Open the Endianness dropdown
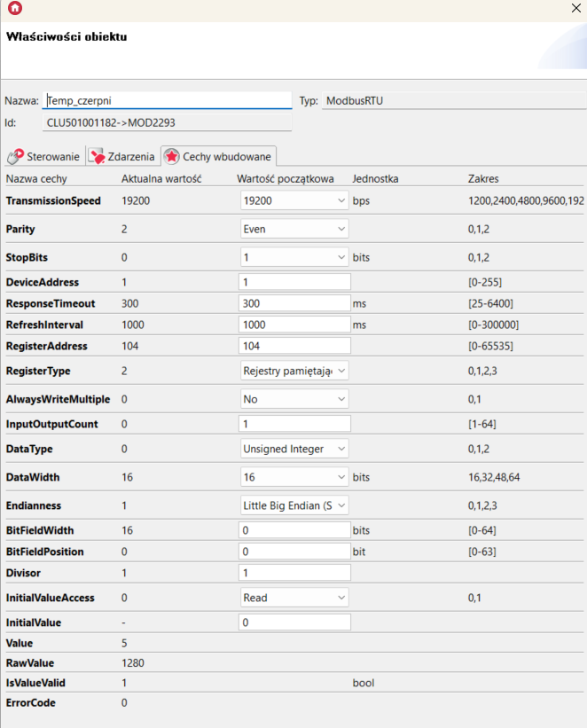This screenshot has height=728, width=587. coord(293,505)
